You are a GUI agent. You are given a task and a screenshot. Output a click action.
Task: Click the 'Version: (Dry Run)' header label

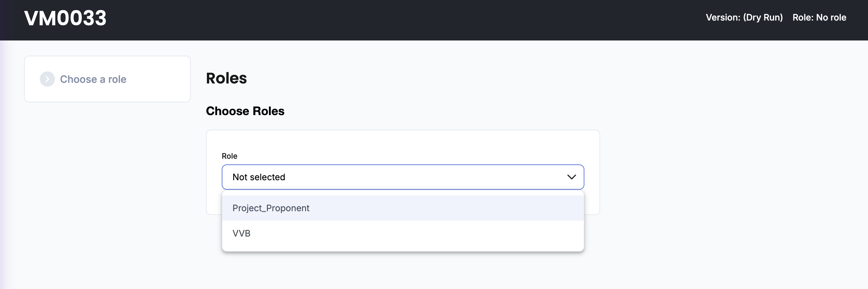point(744,17)
